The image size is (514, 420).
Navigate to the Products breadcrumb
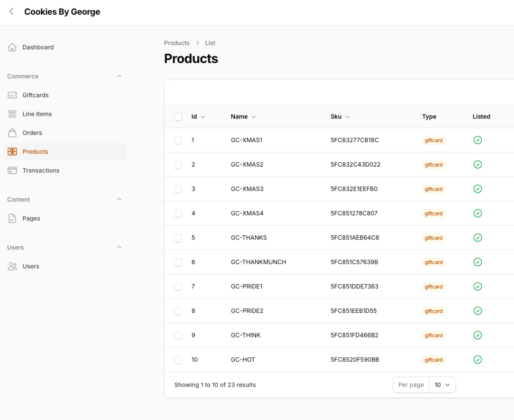(x=177, y=43)
